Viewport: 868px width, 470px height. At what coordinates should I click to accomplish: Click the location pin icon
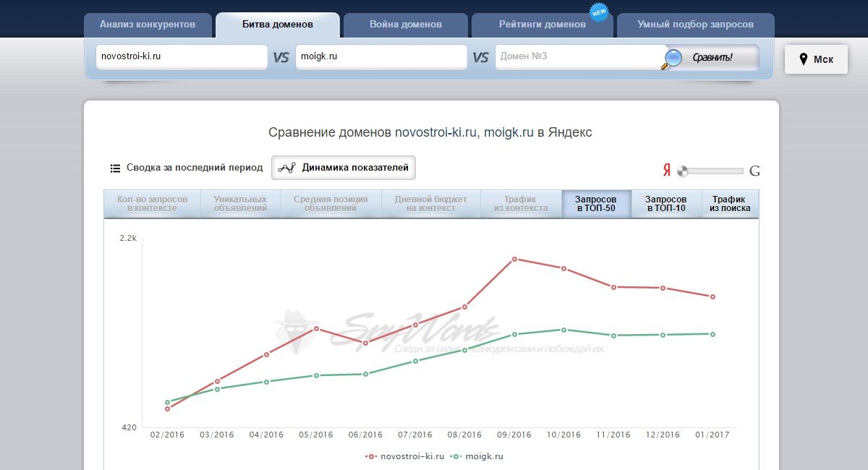click(x=803, y=59)
